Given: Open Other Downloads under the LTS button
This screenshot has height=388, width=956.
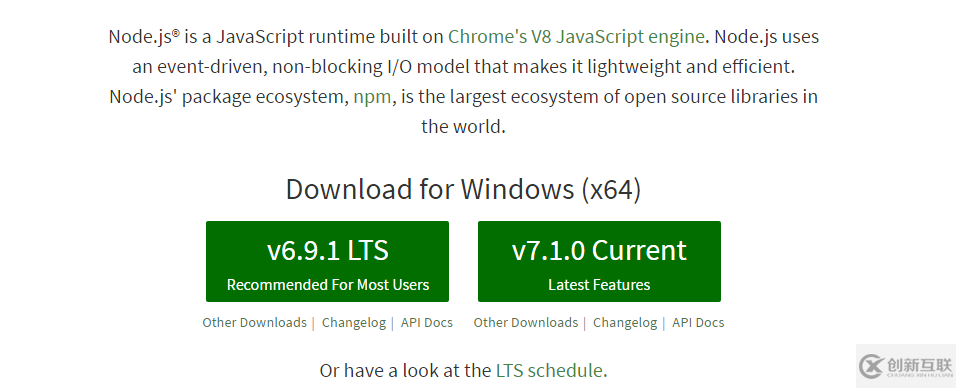Looking at the screenshot, I should (254, 322).
